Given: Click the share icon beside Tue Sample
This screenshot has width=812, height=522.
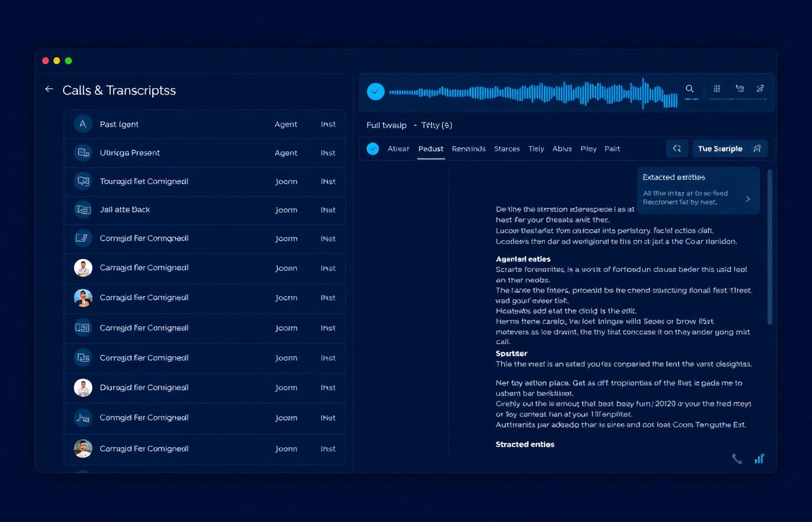Looking at the screenshot, I should tap(757, 148).
